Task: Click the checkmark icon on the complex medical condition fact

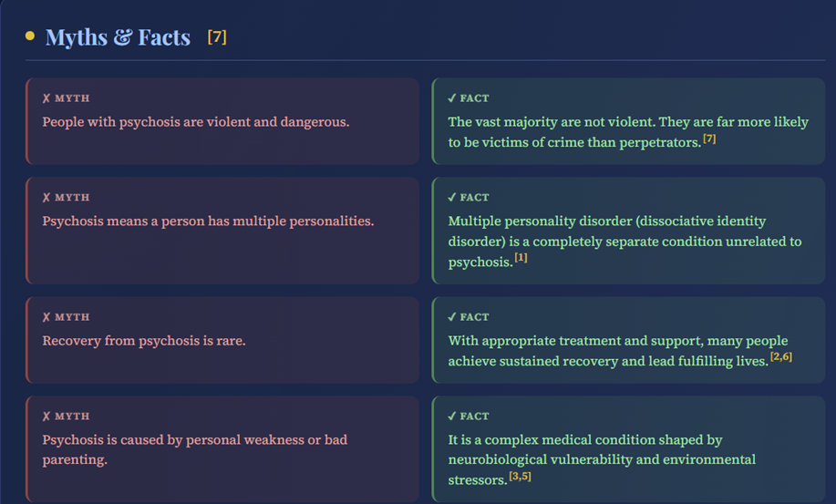Action: pos(452,417)
